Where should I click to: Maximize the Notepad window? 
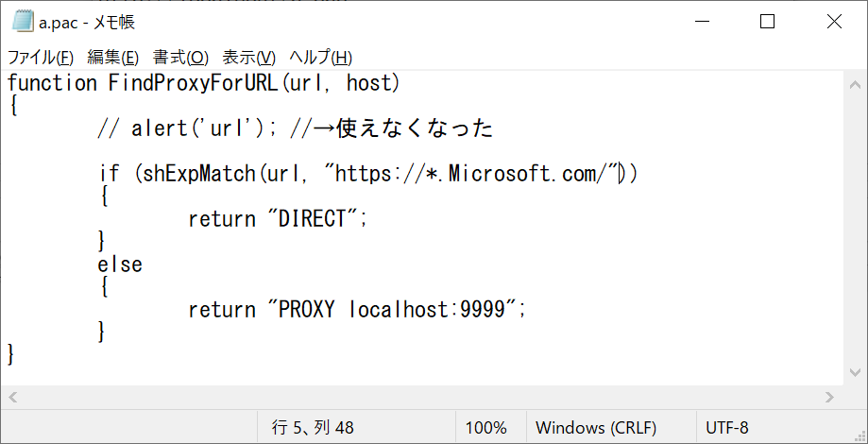click(767, 22)
